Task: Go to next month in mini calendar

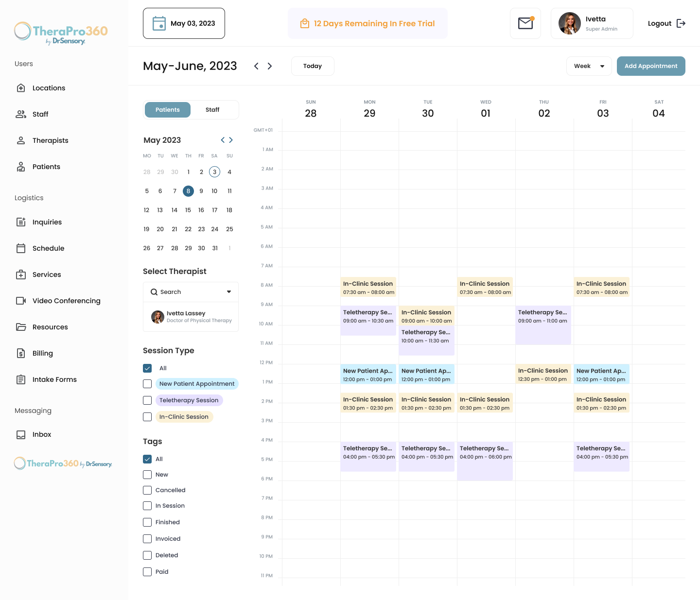Action: [231, 140]
